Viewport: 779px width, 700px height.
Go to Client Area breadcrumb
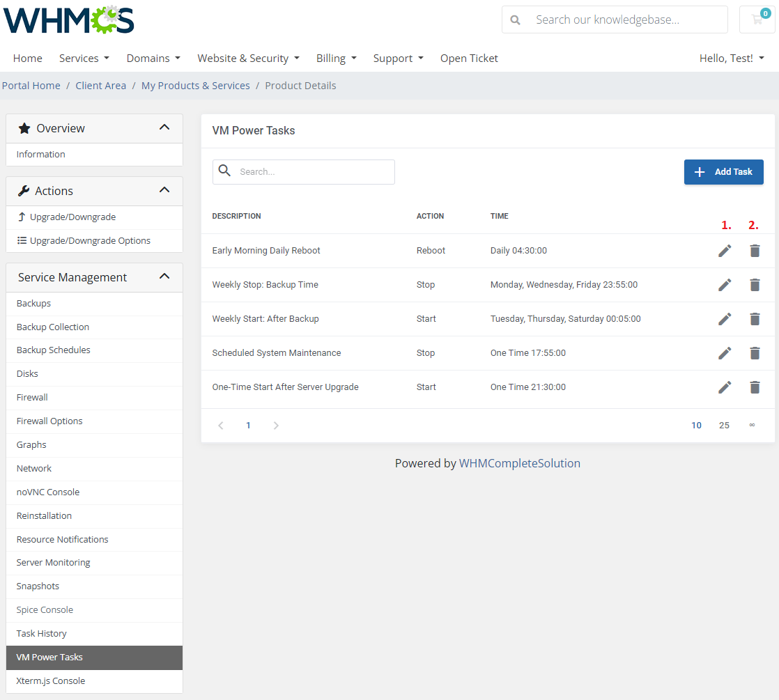click(101, 86)
